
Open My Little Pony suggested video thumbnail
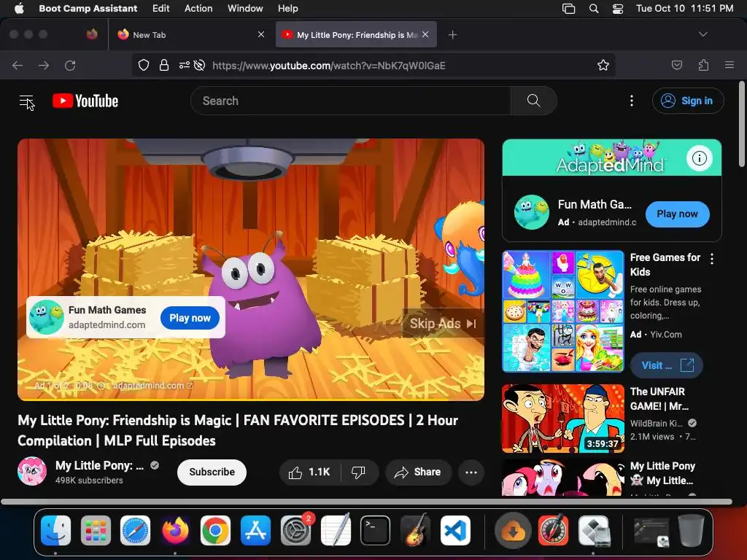click(563, 477)
